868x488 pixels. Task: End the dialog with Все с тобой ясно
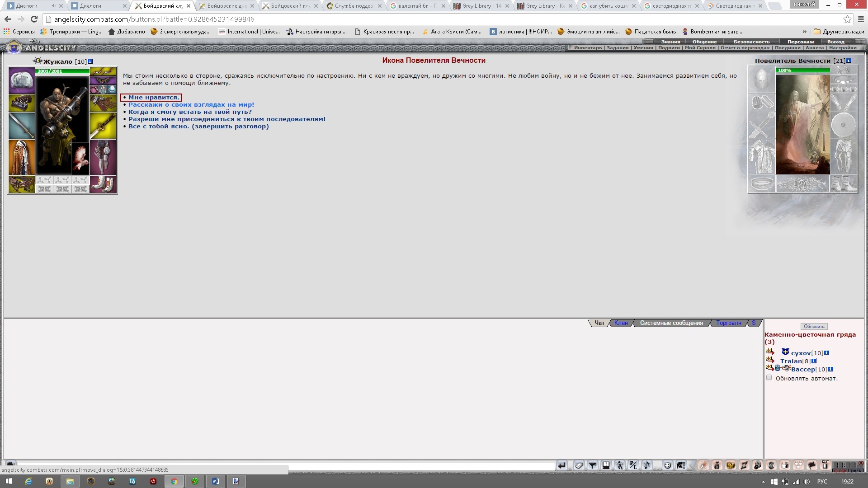pos(198,126)
